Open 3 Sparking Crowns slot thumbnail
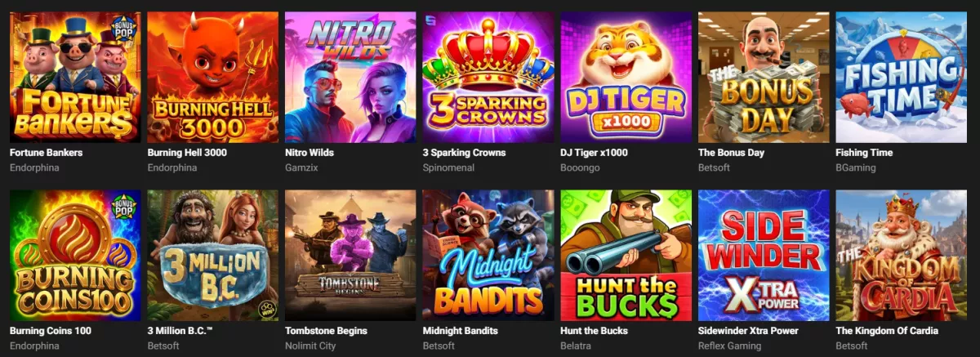This screenshot has height=357, width=980. click(x=488, y=78)
